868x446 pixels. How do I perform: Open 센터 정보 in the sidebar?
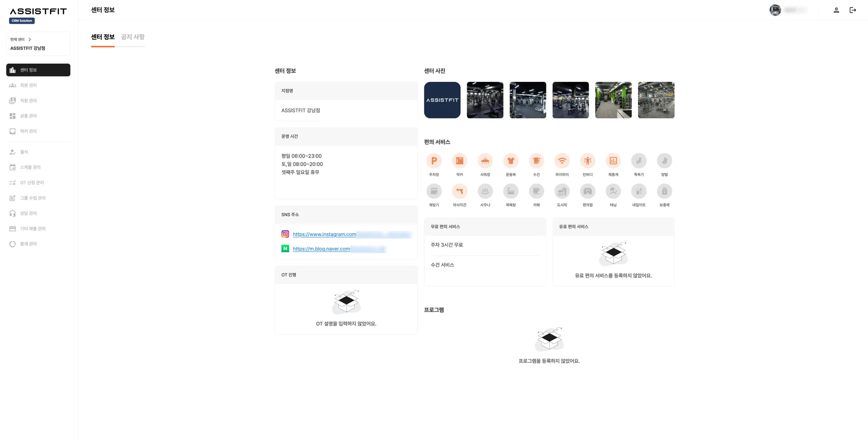click(x=38, y=70)
